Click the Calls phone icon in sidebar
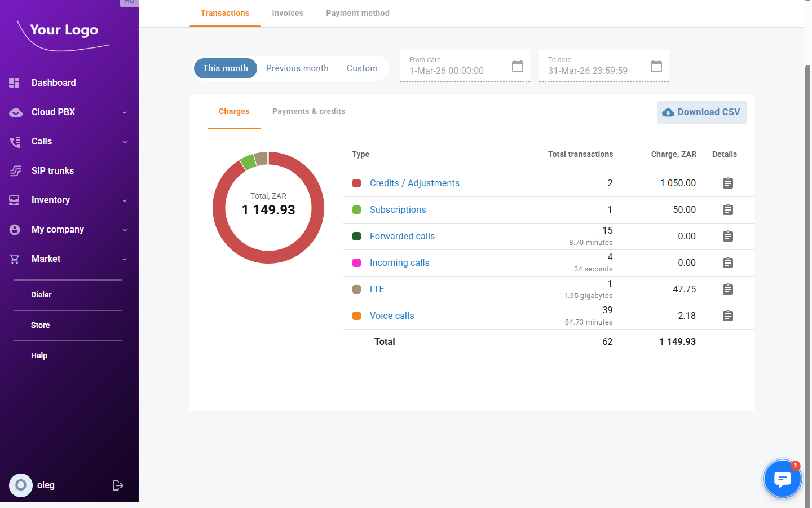Image resolution: width=812 pixels, height=508 pixels. [x=14, y=141]
